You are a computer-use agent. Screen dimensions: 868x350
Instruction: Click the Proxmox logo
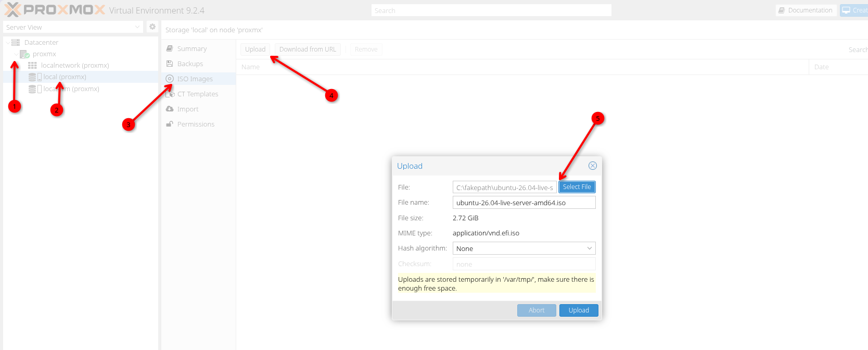(x=55, y=10)
